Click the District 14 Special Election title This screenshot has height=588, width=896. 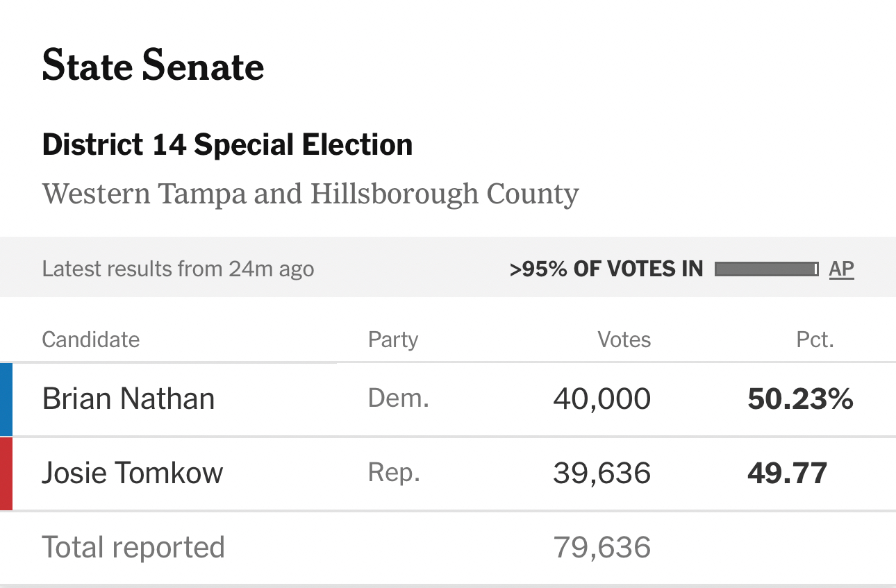point(227,145)
